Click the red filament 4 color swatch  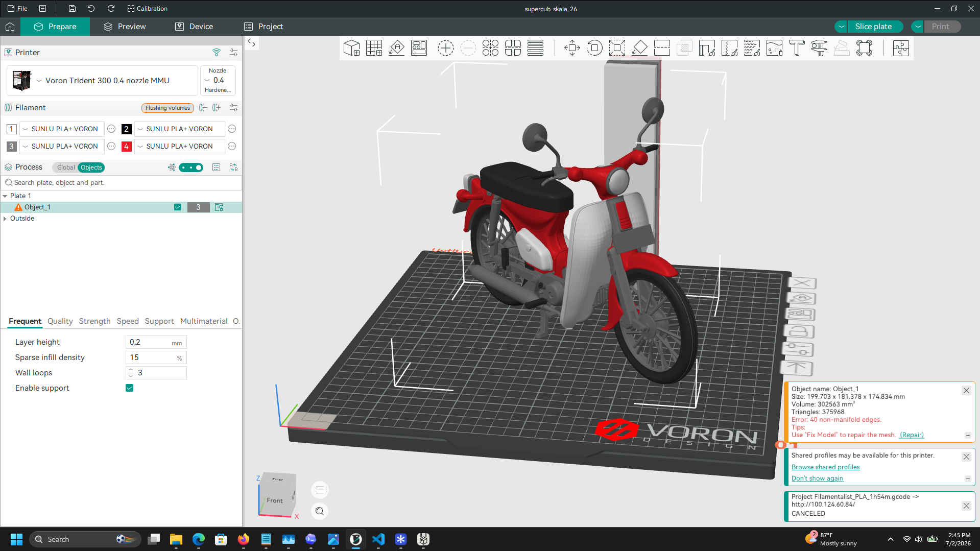click(127, 147)
